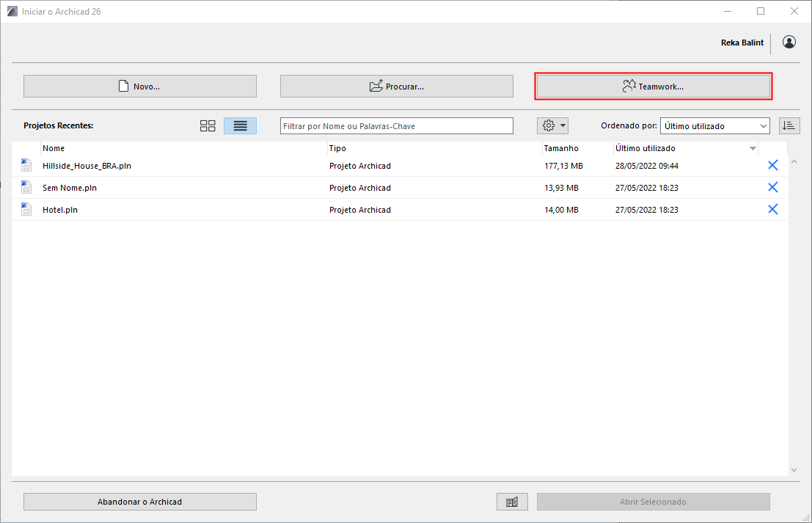Close the Archicad start window
This screenshot has height=523, width=812.
coord(794,11)
